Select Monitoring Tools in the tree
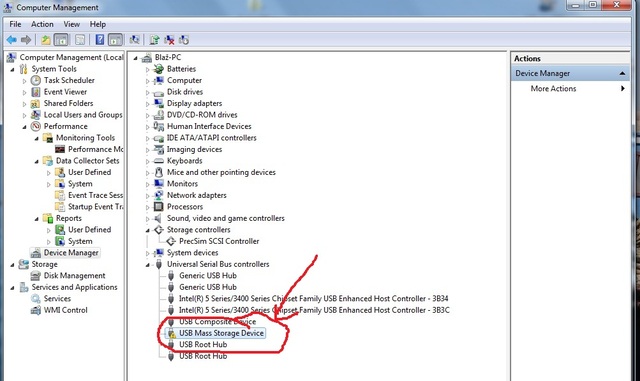Image resolution: width=640 pixels, height=381 pixels. click(x=85, y=138)
